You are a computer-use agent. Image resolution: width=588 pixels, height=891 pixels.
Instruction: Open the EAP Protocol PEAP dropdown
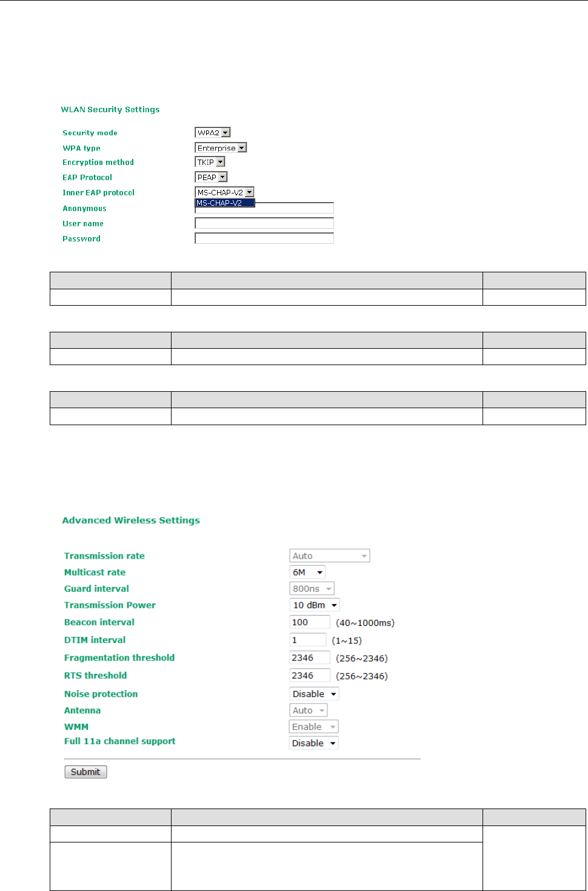(211, 177)
